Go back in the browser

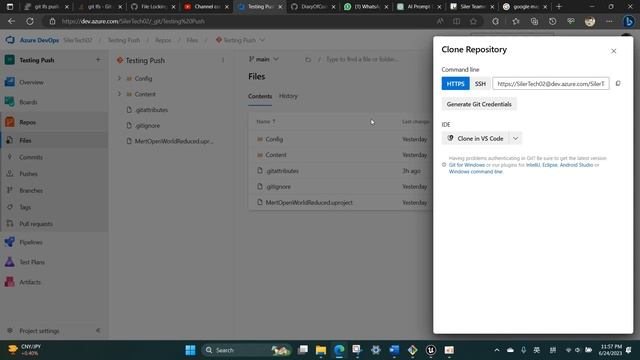[11, 21]
